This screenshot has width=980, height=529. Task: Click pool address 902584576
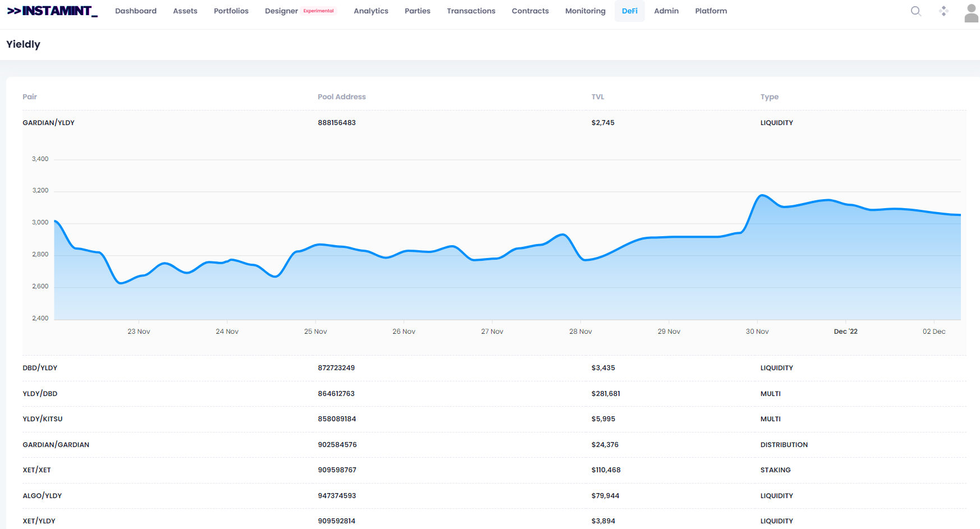337,445
